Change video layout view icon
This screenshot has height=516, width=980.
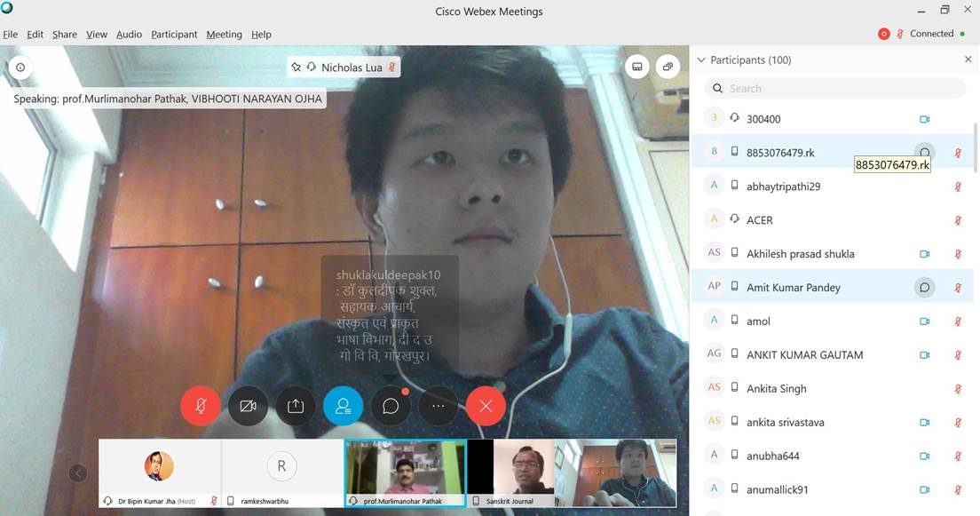(636, 67)
